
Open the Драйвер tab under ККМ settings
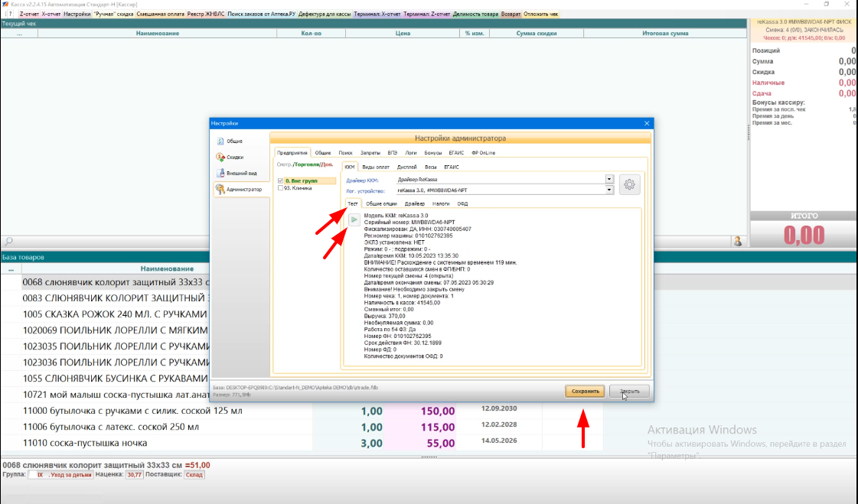pos(415,204)
